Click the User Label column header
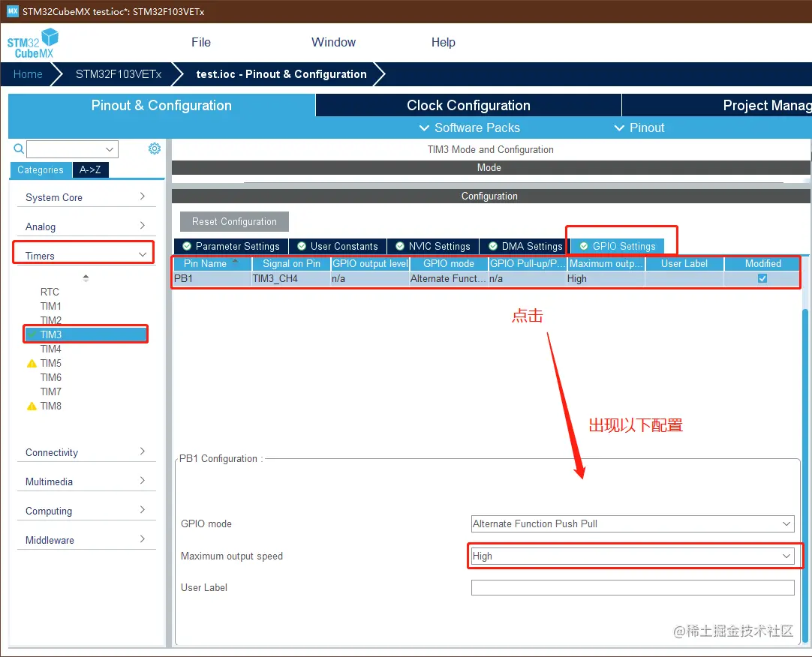Viewport: 812px width, 657px height. (684, 263)
